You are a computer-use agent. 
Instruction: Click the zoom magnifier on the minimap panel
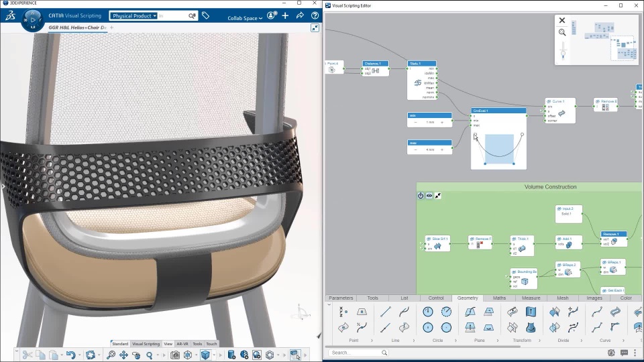(x=562, y=32)
